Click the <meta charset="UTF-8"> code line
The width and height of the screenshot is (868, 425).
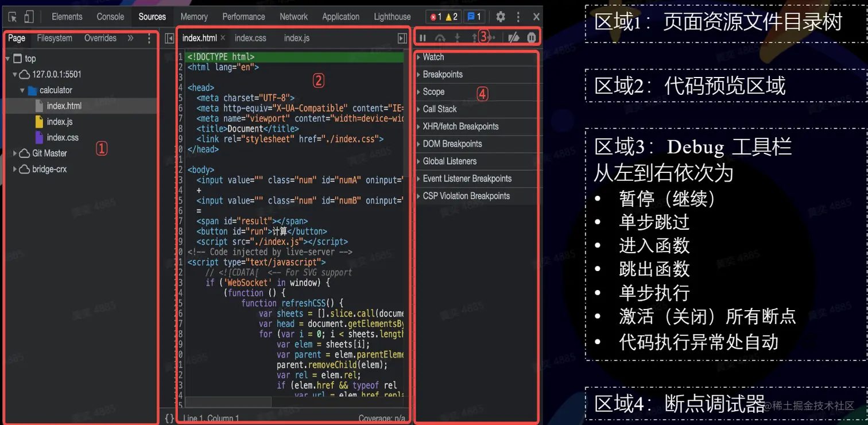point(245,98)
